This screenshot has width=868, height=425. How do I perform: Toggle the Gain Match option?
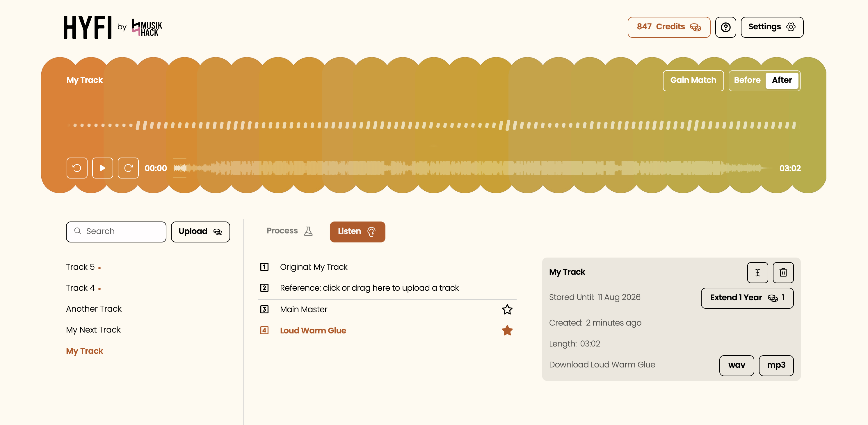[693, 81]
